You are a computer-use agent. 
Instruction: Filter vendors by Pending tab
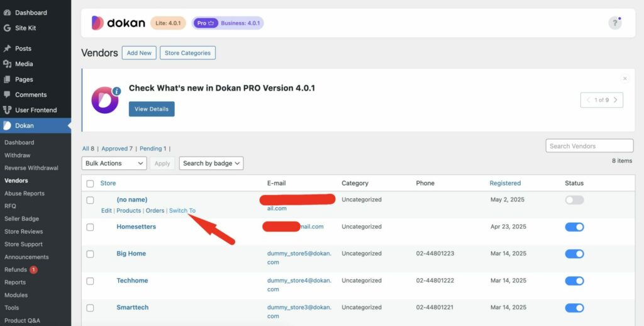click(152, 149)
